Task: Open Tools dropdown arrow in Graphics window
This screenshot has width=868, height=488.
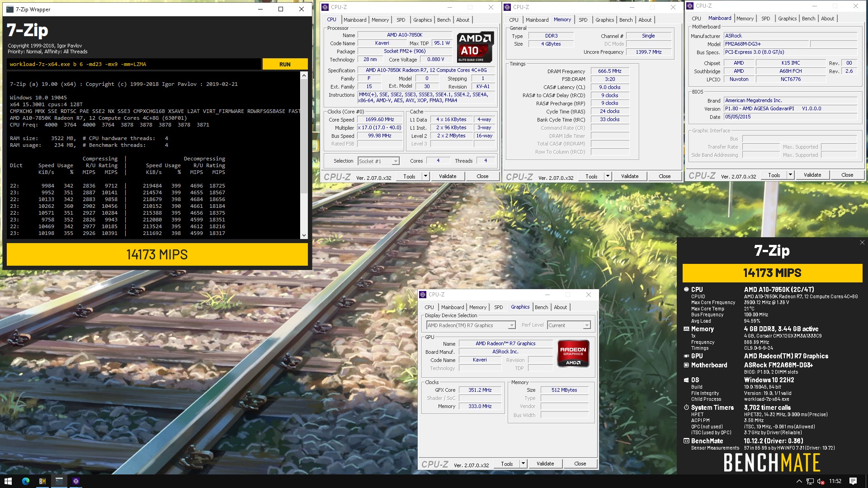Action: (x=523, y=464)
